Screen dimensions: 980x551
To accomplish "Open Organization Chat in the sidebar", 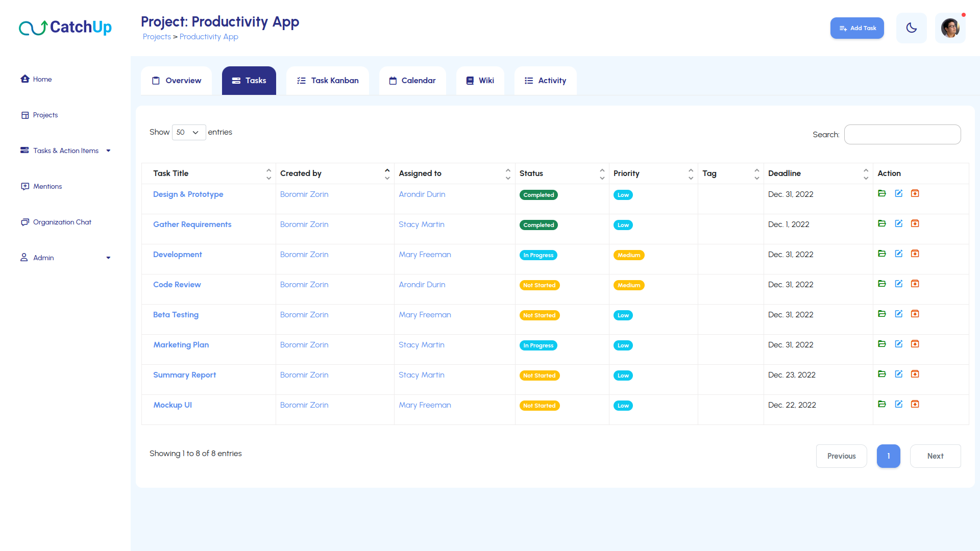I will pos(61,222).
